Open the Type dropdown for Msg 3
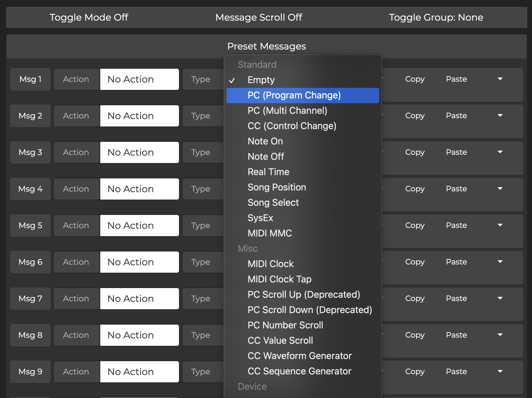This screenshot has height=398, width=532. (201, 152)
